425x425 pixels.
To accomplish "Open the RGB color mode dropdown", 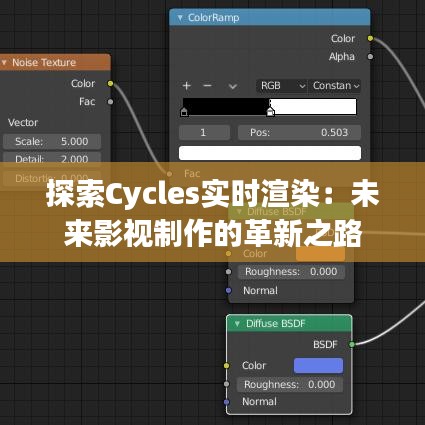I will tap(282, 86).
